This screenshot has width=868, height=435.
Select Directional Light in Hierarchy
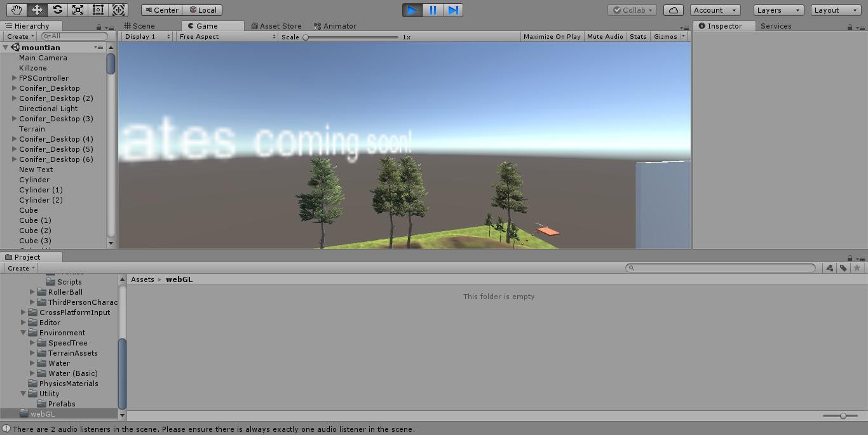(48, 109)
